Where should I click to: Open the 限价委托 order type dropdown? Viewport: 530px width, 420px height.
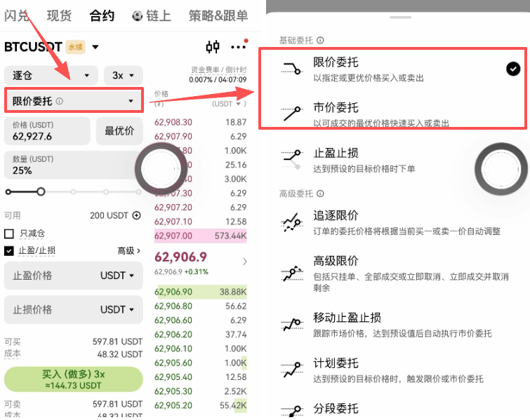[74, 100]
